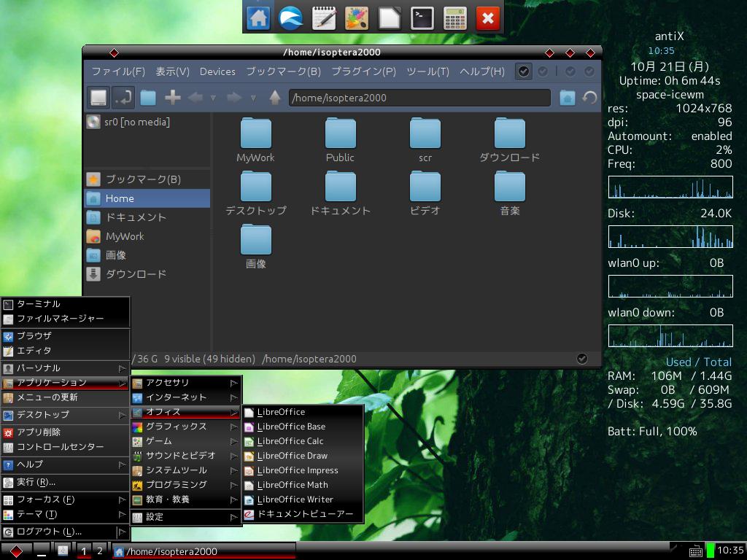
Task: Open the back history dropdown arrow
Action: click(213, 98)
